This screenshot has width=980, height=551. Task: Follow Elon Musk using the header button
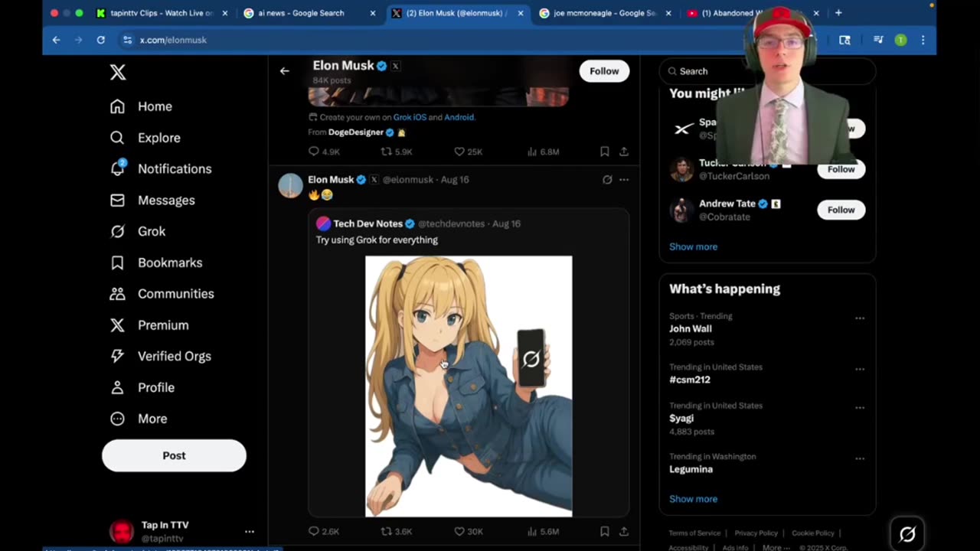tap(604, 71)
